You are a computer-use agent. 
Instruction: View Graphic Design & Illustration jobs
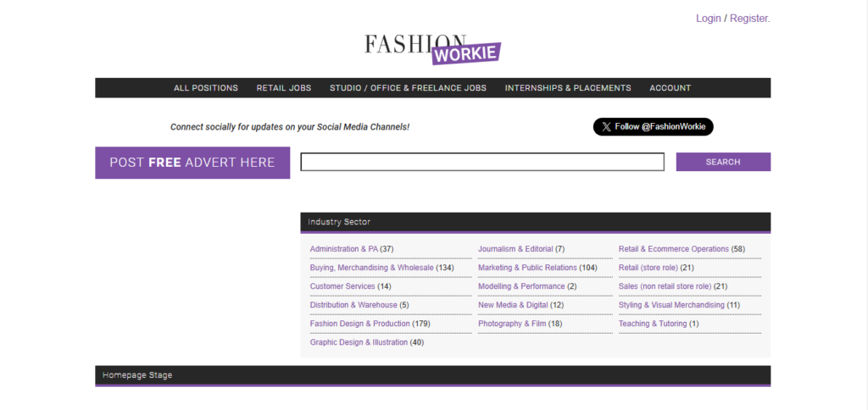coord(359,342)
